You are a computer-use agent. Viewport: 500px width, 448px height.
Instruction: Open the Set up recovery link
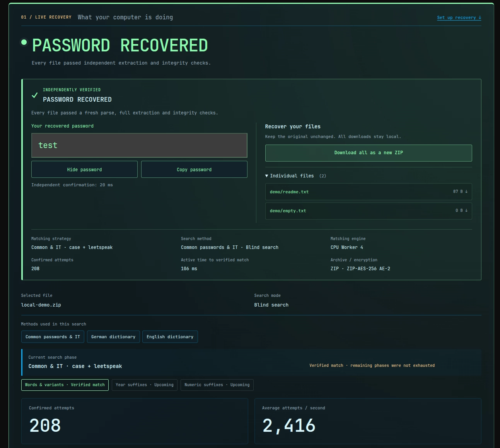(x=459, y=17)
